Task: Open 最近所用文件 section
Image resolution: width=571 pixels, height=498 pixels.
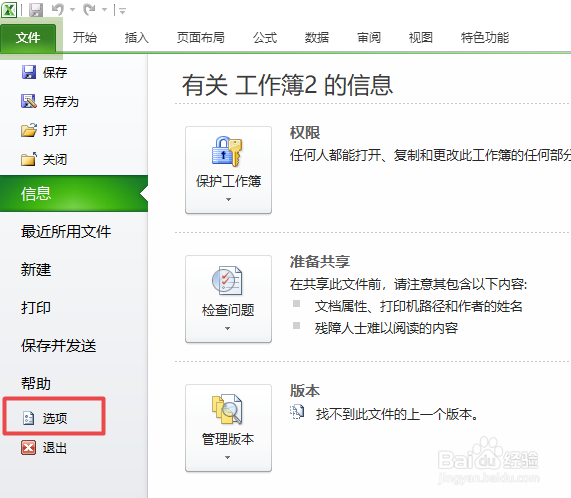Action: tap(66, 232)
